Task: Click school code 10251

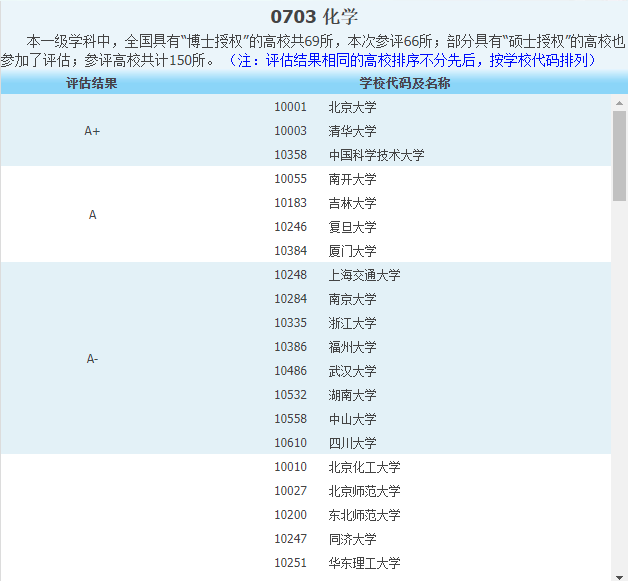Action: pyautogui.click(x=290, y=563)
